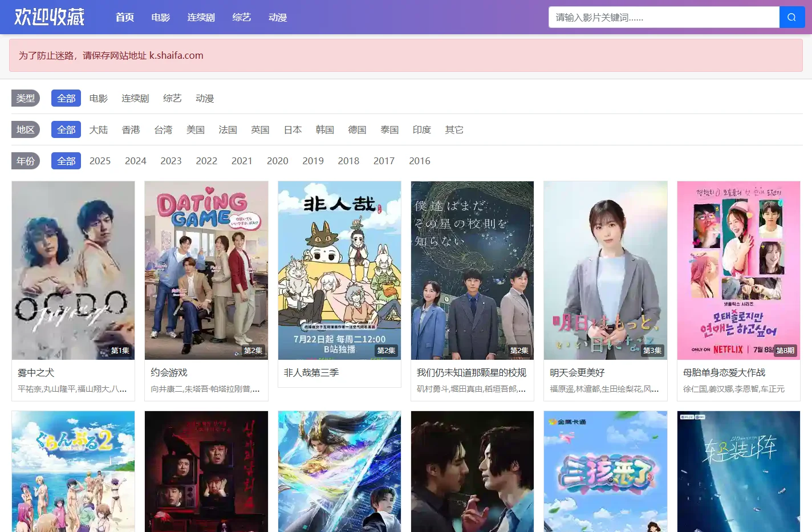The height and width of the screenshot is (532, 812).
Task: Filter year by 2023
Action: (x=171, y=161)
